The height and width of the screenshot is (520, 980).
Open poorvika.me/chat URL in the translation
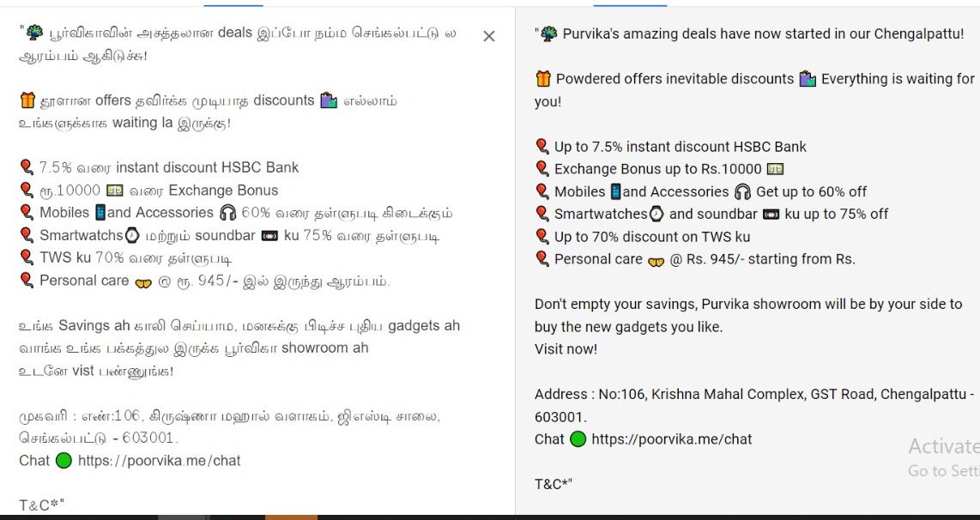click(672, 439)
